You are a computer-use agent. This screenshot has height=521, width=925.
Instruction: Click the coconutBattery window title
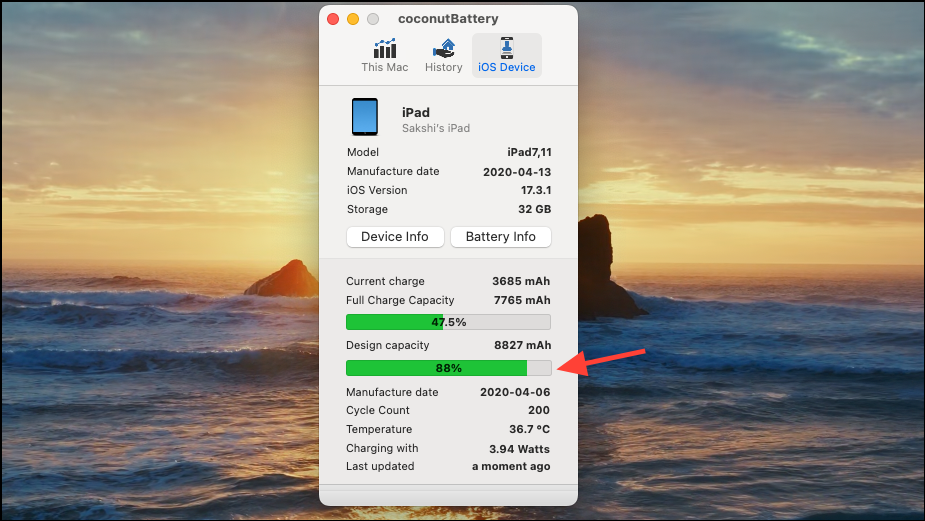(x=448, y=19)
